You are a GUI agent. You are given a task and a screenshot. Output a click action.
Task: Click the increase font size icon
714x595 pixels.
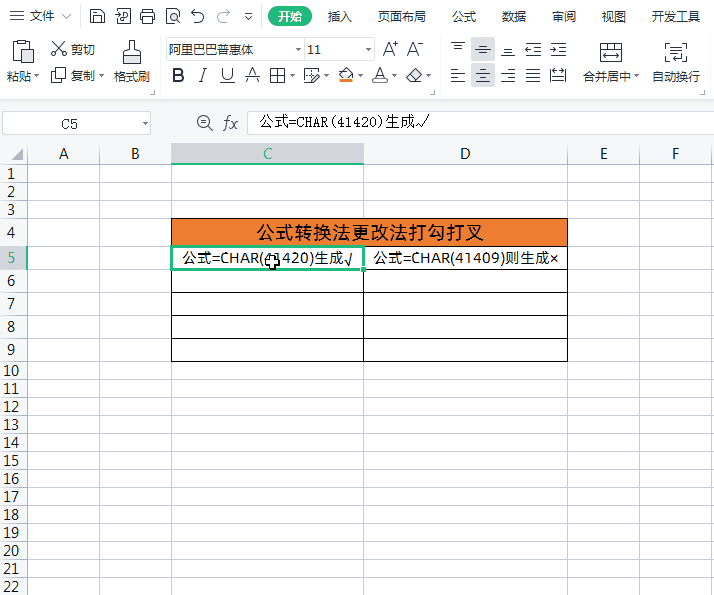[390, 49]
